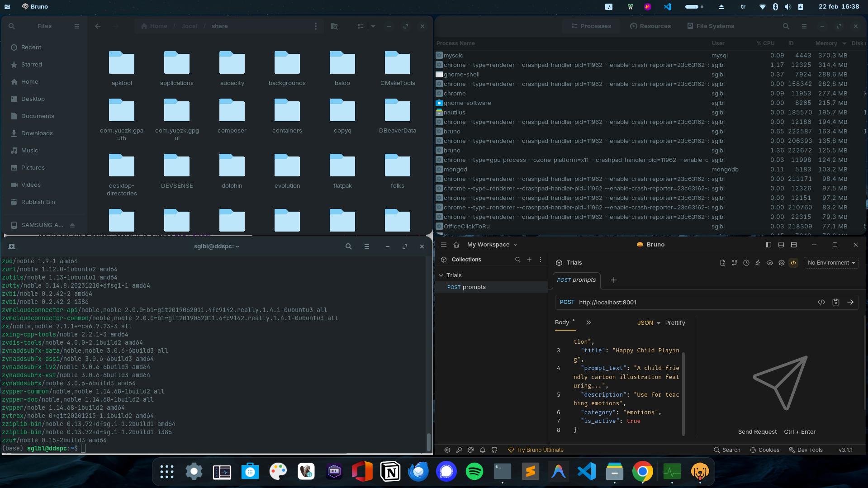868x488 pixels.
Task: Open collection runner icon
Action: pos(758,263)
